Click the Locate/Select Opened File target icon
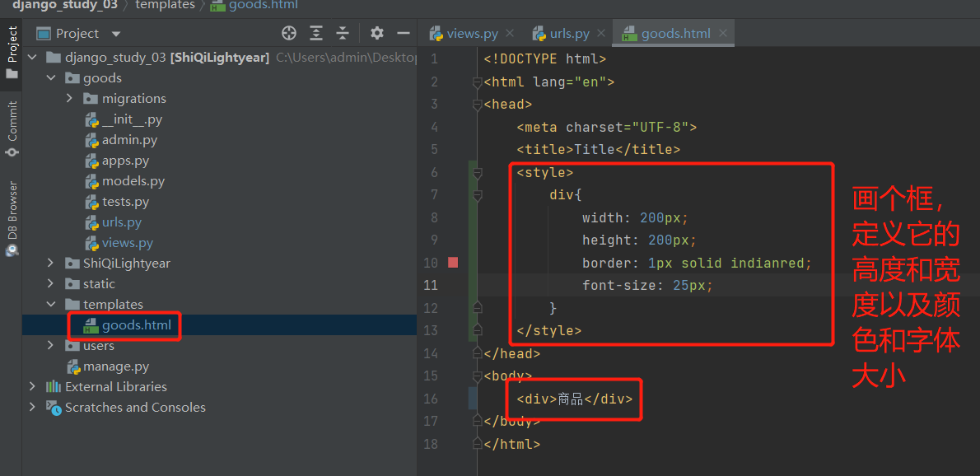Image resolution: width=980 pixels, height=476 pixels. (289, 33)
